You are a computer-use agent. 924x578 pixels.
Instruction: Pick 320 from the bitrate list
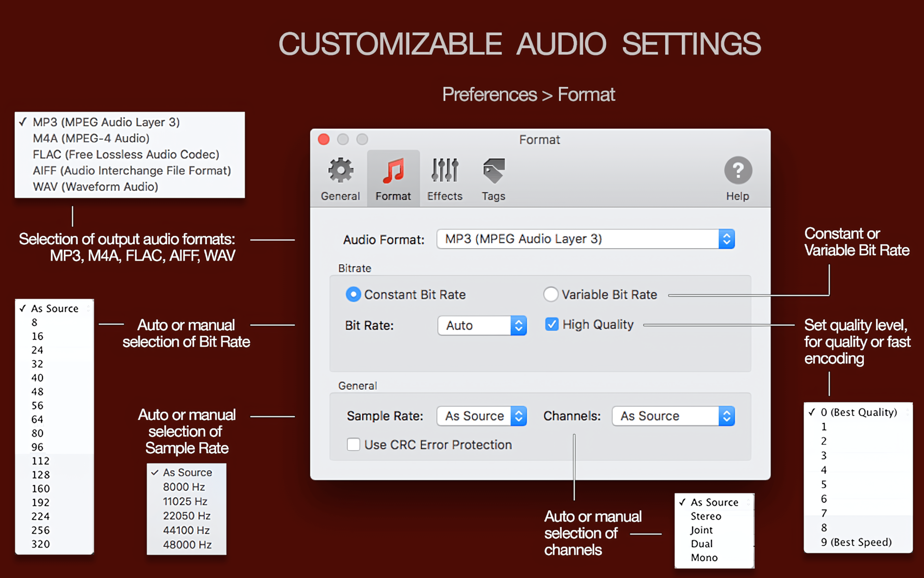point(41,544)
